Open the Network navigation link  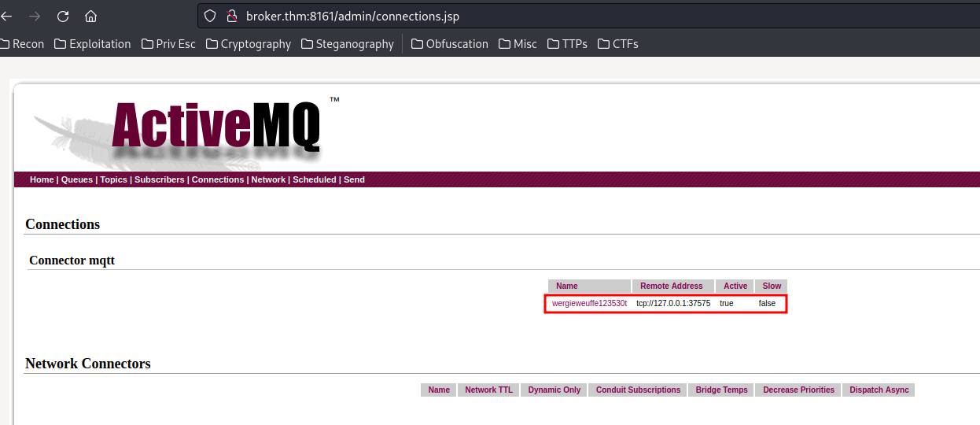(x=268, y=179)
